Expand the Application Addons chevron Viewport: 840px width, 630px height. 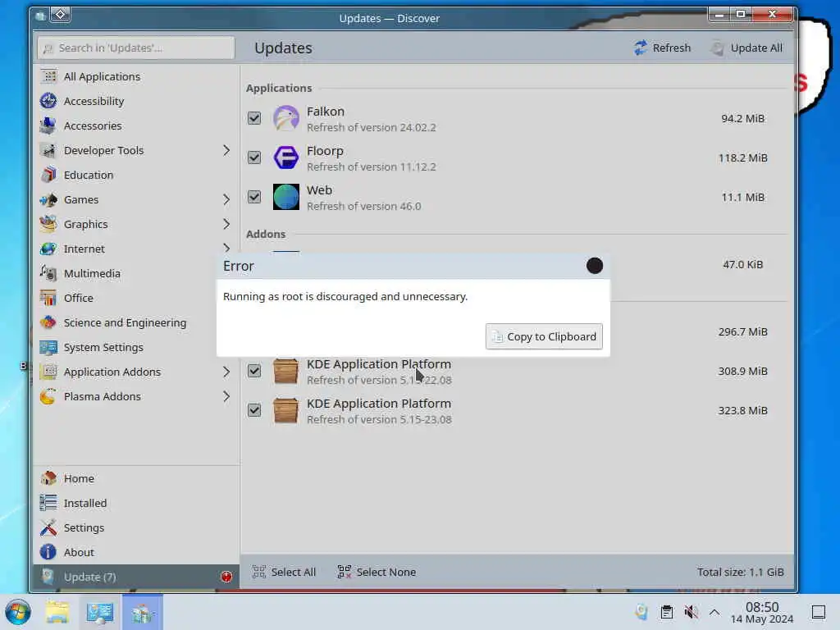point(226,372)
